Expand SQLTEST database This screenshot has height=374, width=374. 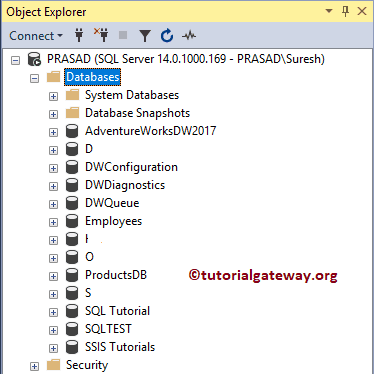pos(53,330)
